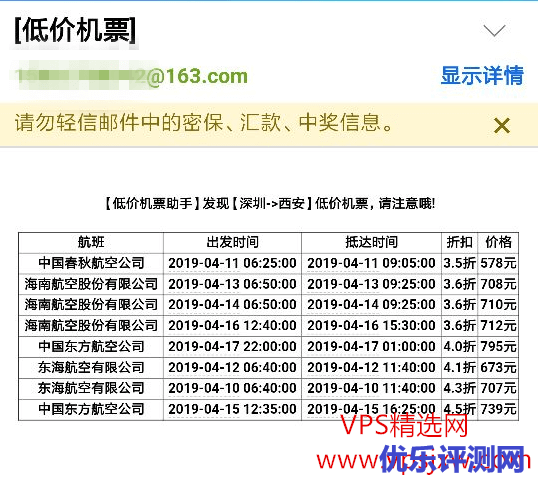The height and width of the screenshot is (486, 538).
Task: Select departure time 2019-04-14 06:50:00
Action: (232, 305)
